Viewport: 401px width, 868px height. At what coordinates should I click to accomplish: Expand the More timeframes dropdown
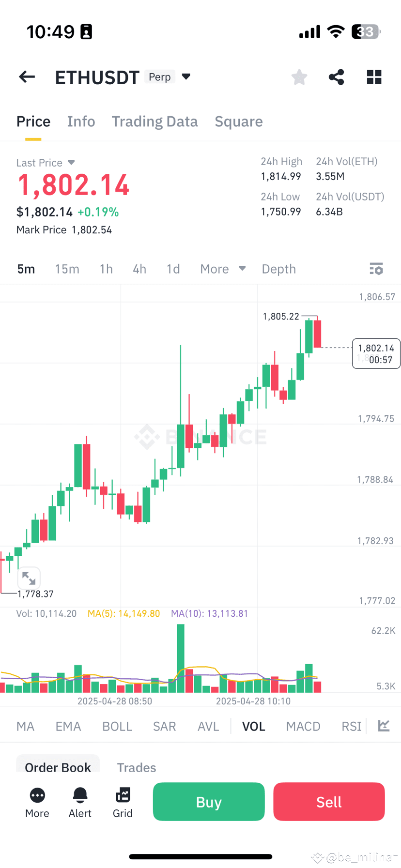pos(223,269)
